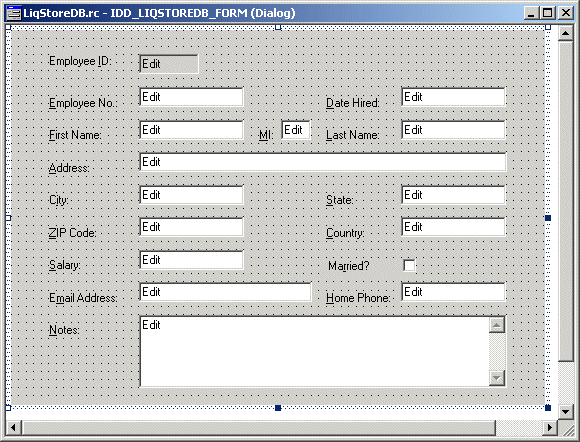Click the State edit field
This screenshot has width=580, height=442.
pyautogui.click(x=453, y=195)
